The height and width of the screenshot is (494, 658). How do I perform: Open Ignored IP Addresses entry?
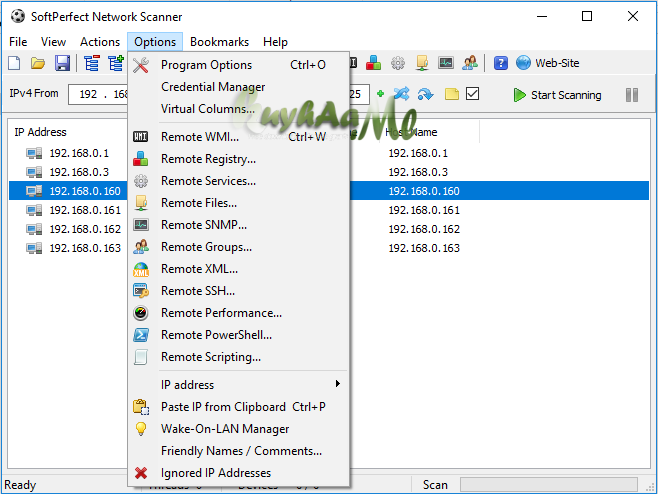click(x=238, y=473)
